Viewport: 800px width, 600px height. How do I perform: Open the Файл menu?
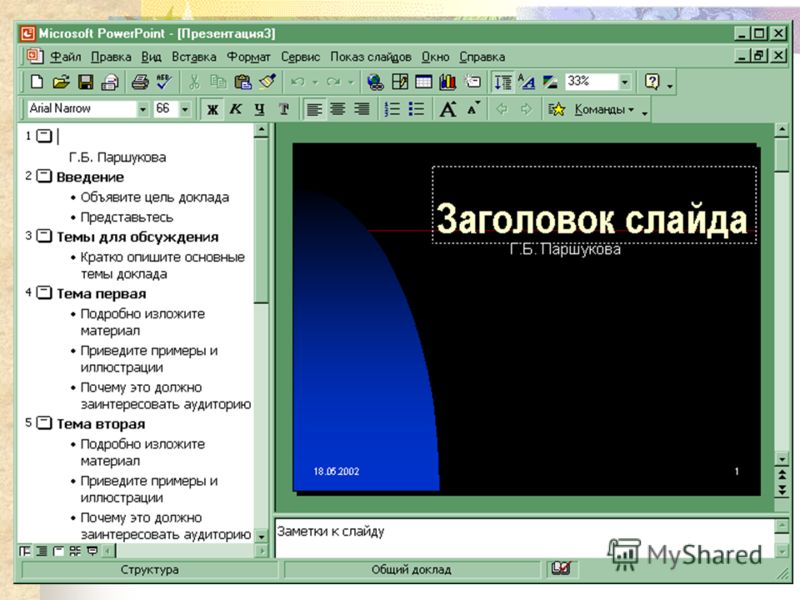pyautogui.click(x=65, y=57)
